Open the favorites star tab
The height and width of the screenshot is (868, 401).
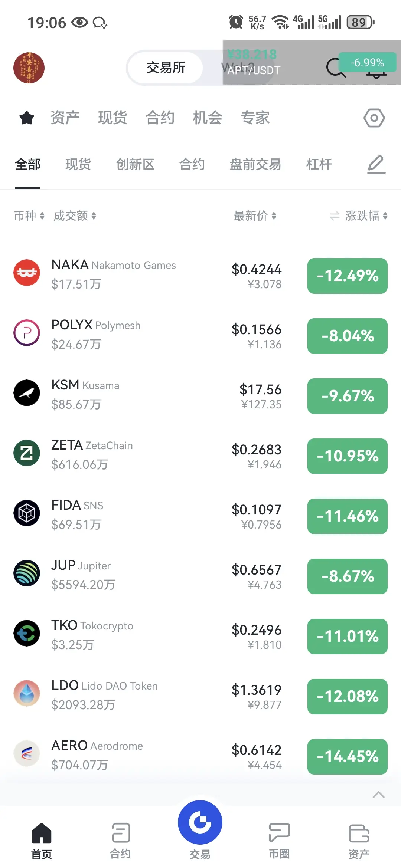tap(27, 118)
